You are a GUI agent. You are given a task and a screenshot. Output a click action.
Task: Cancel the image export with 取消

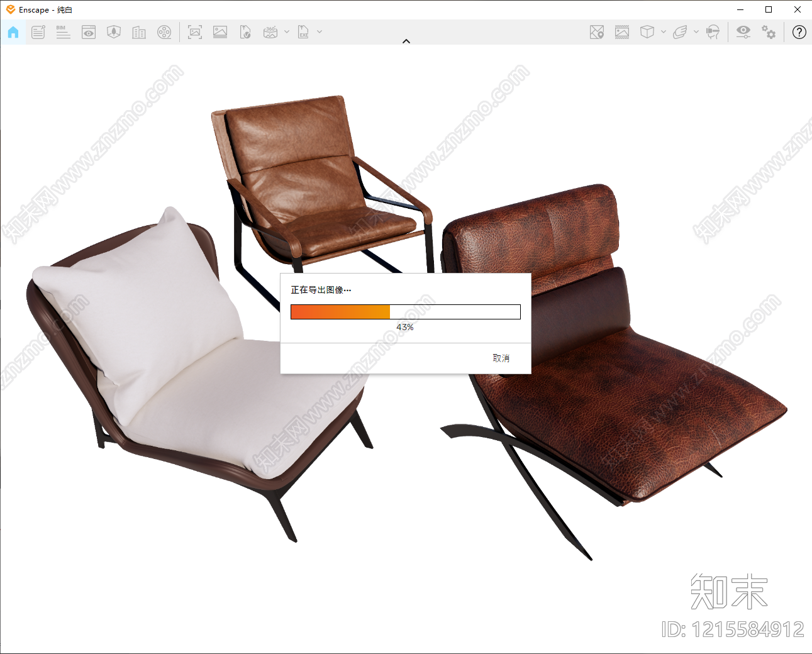pyautogui.click(x=501, y=358)
